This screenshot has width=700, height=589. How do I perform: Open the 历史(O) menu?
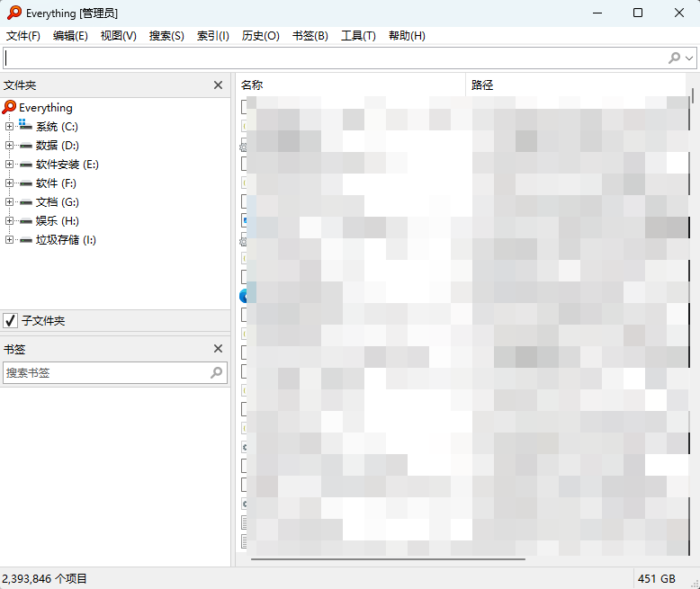click(261, 36)
